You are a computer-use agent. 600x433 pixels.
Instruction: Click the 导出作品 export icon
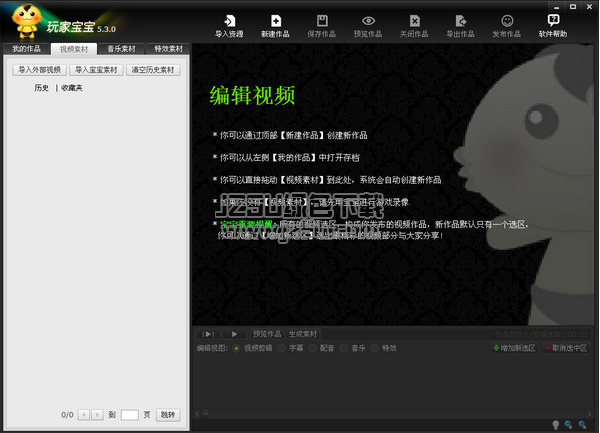click(460, 26)
